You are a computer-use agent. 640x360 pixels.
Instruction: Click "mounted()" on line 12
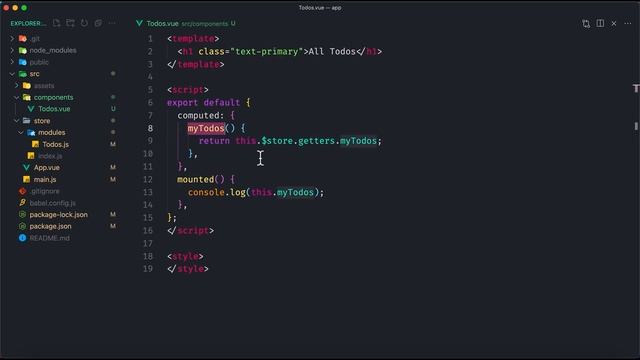point(201,179)
